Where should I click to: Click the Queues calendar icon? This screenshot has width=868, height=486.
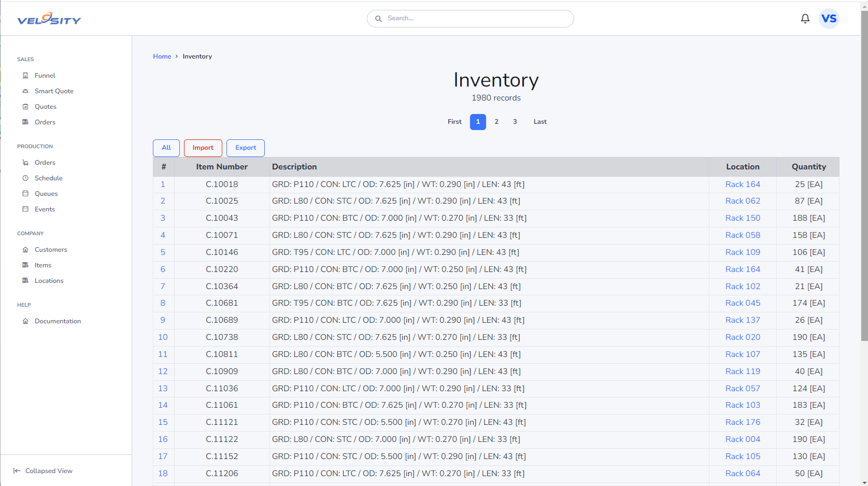coord(25,194)
